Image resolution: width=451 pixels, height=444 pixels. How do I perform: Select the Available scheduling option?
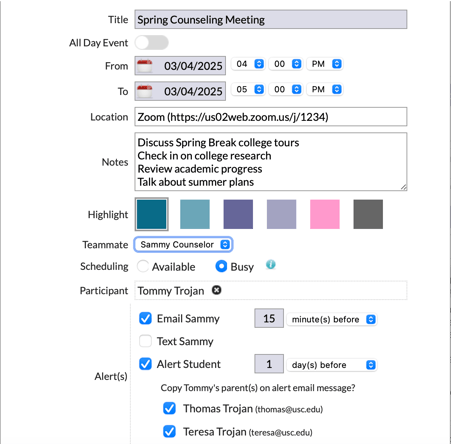click(x=143, y=266)
